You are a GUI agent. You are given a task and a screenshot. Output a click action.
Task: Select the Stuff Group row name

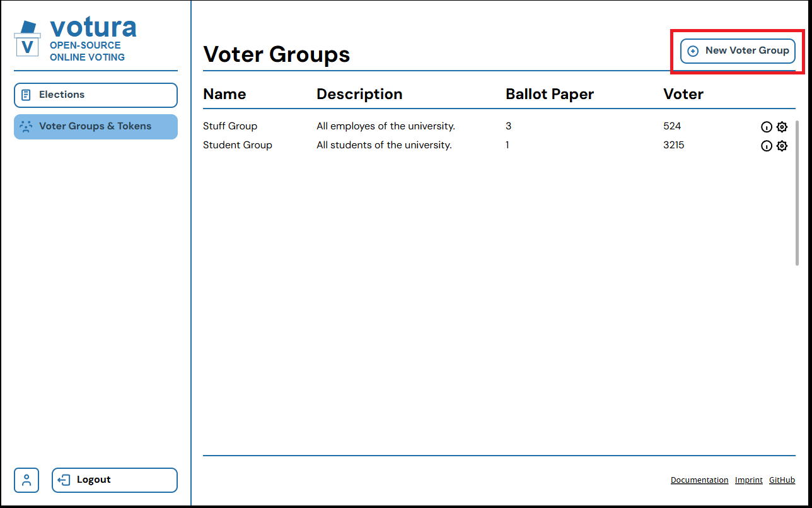coord(230,126)
